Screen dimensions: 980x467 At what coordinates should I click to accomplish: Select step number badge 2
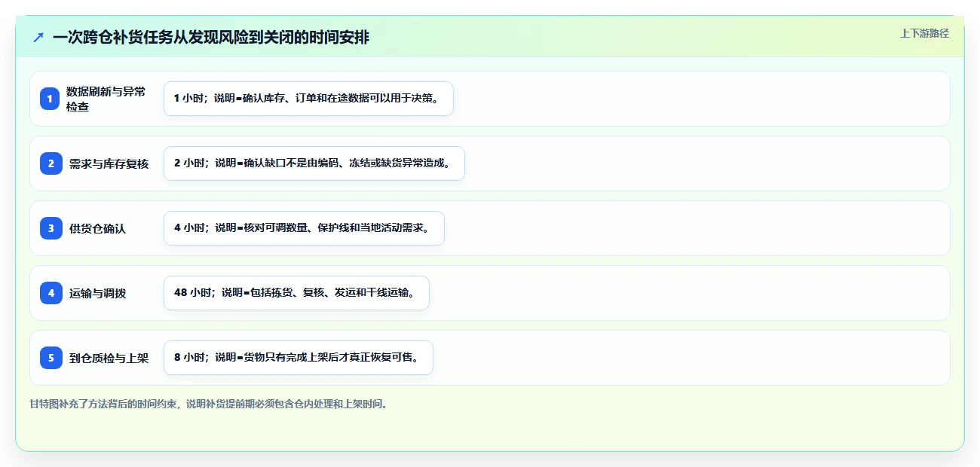pyautogui.click(x=50, y=163)
